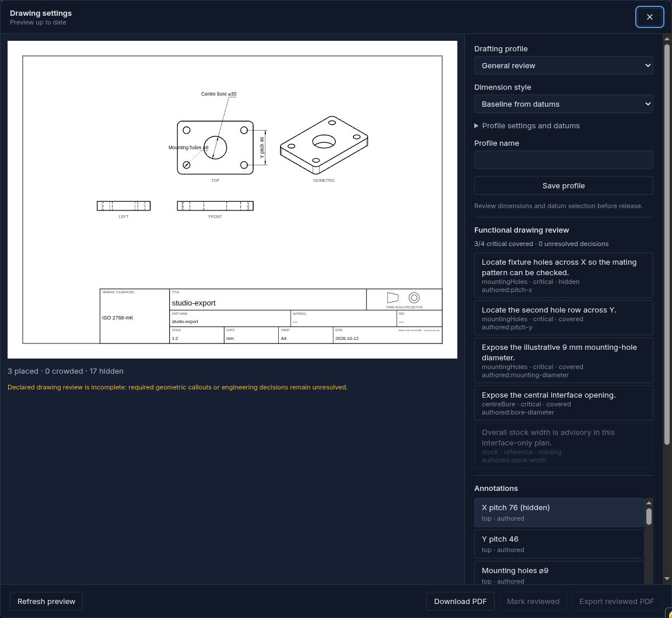Click the Download PDF button

[x=460, y=601]
